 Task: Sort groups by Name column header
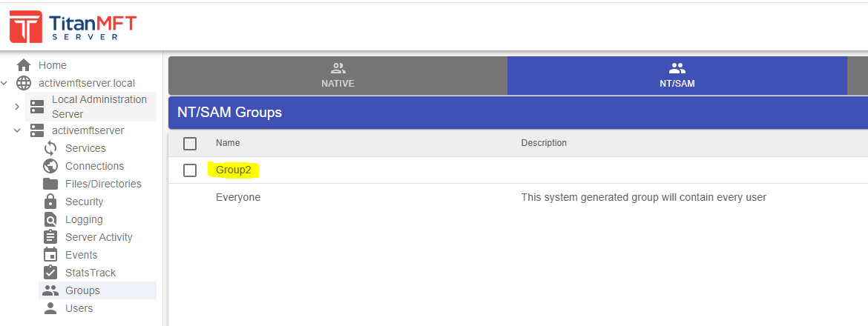point(228,143)
